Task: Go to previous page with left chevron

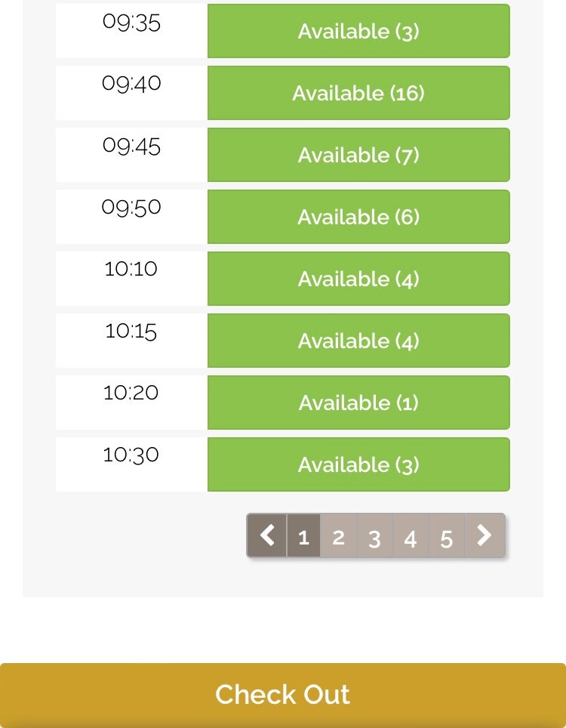Action: coord(266,535)
